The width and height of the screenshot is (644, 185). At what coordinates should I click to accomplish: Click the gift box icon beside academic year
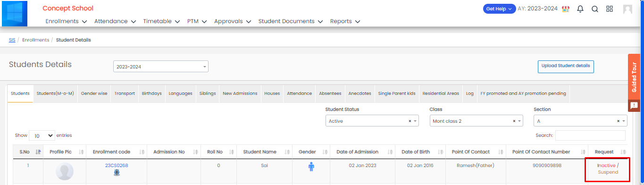point(566,9)
